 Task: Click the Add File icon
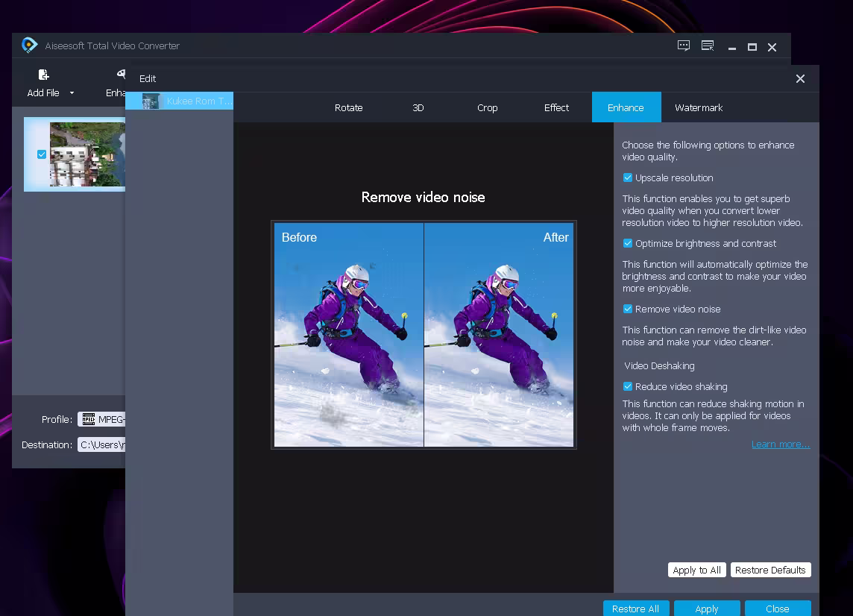click(43, 75)
